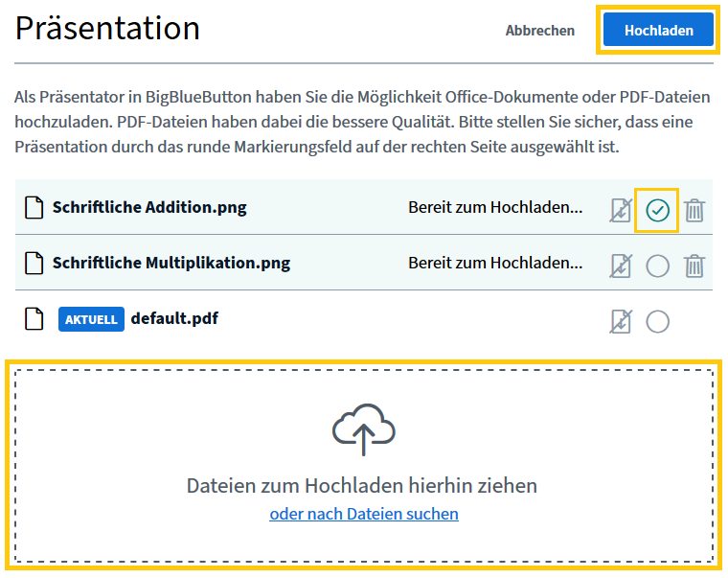Click the AKTUELL badge

(91, 319)
